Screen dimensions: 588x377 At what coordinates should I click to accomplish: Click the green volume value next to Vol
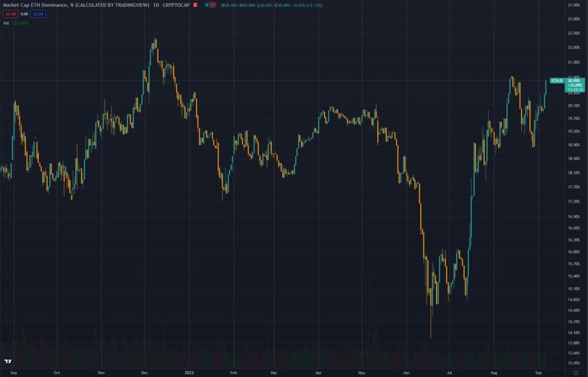20,23
